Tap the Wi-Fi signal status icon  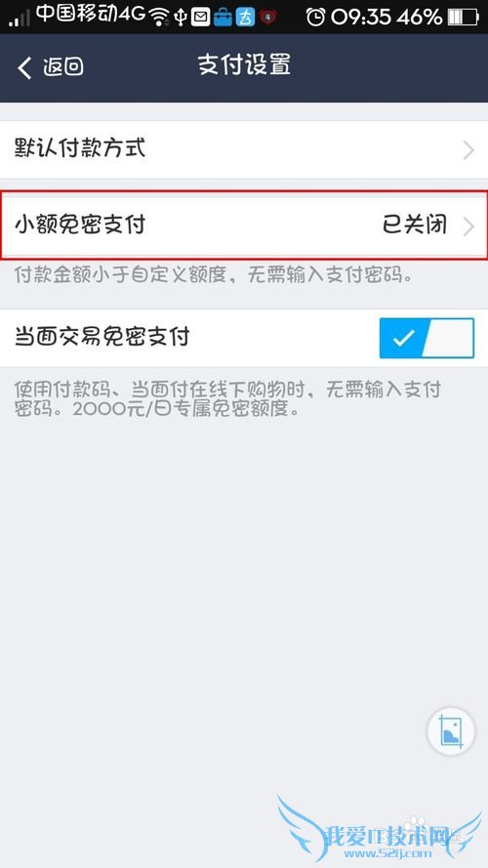[x=160, y=18]
